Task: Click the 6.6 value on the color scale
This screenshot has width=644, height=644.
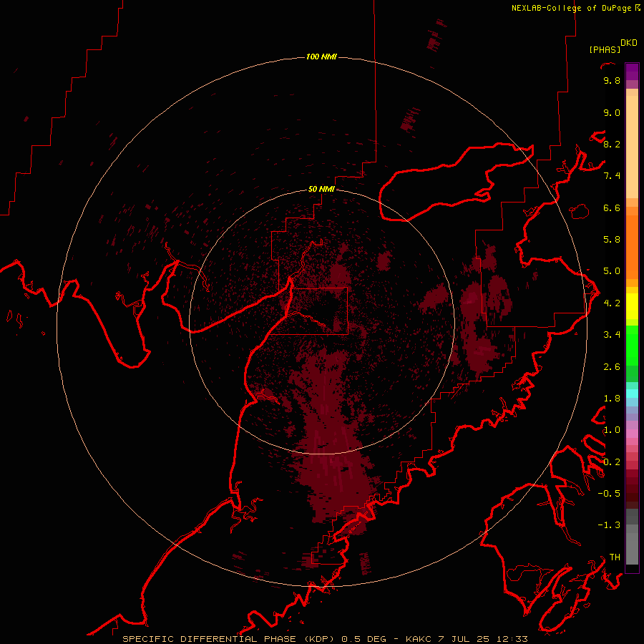Action: [612, 208]
